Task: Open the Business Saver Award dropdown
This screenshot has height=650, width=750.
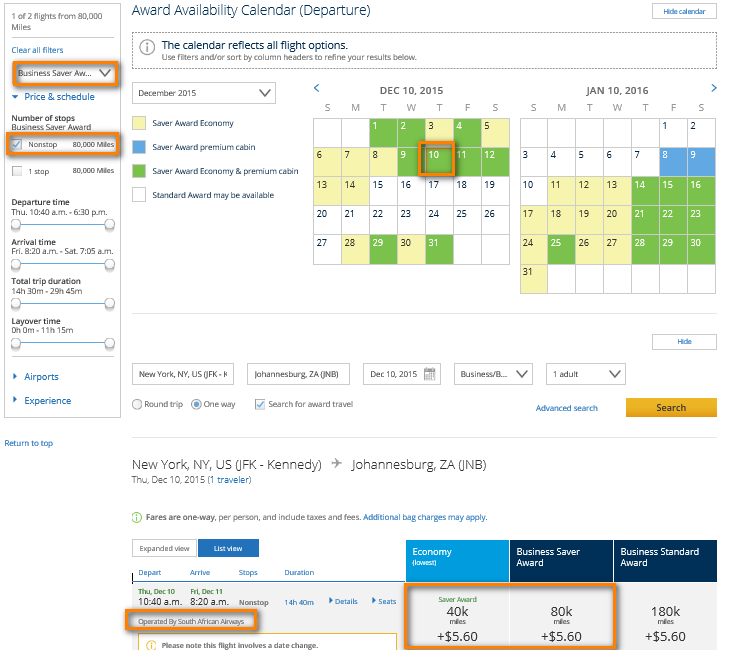Action: (64, 73)
